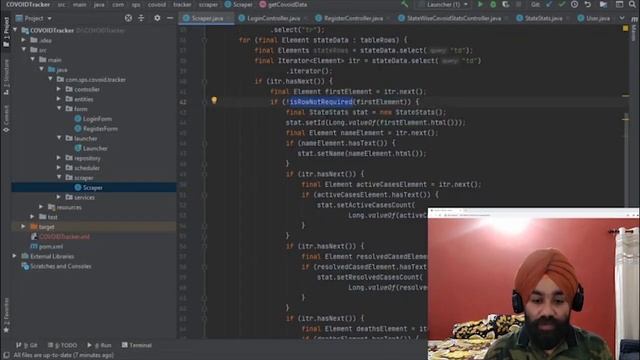
Task: Switch to StateWiseCovoidStatsController.java tab
Action: pos(453,18)
